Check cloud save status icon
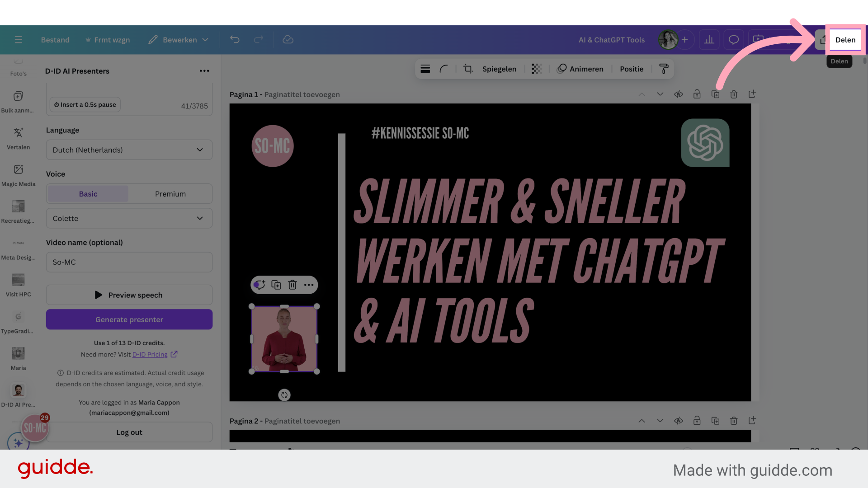 click(x=288, y=40)
